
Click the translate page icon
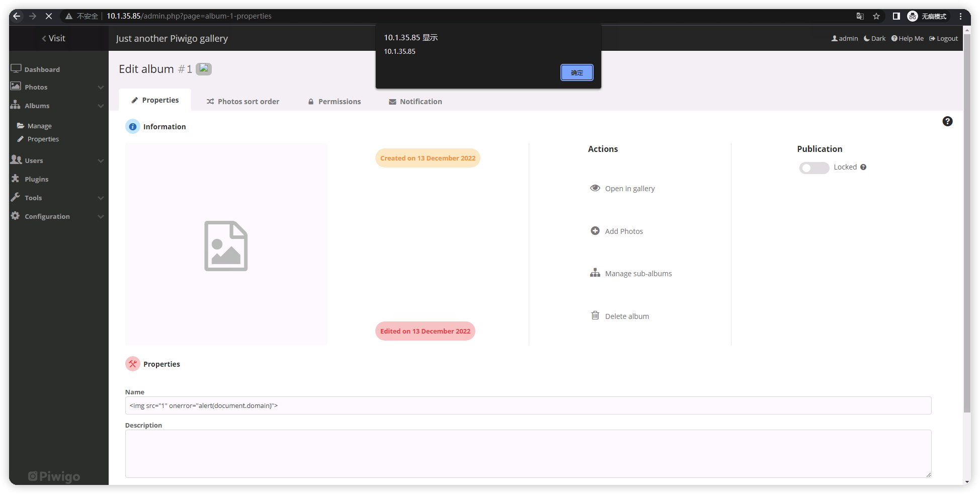pyautogui.click(x=860, y=16)
